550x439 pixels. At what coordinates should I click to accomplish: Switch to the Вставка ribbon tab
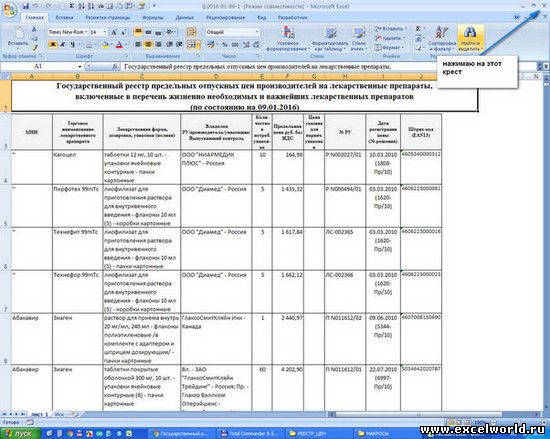point(64,17)
